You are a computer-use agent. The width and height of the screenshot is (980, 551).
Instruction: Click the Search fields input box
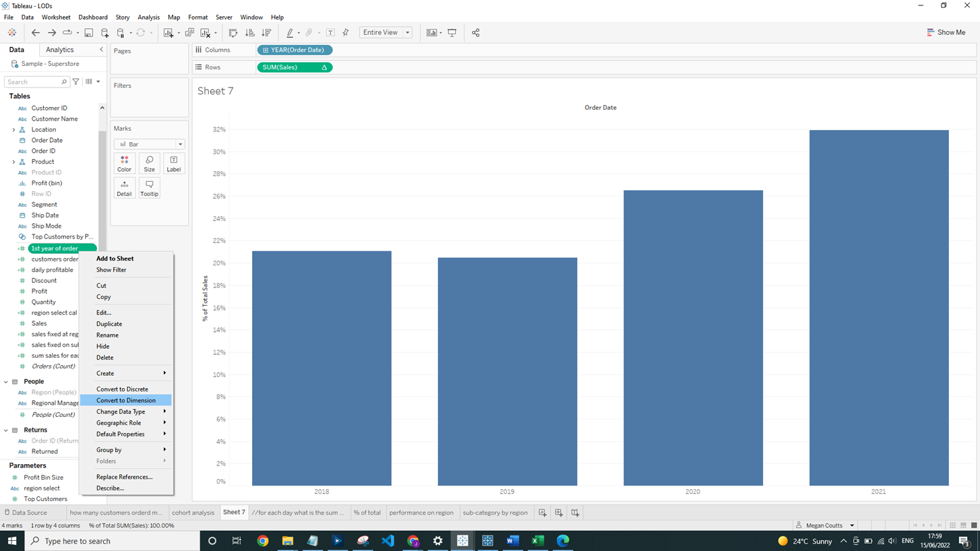(x=34, y=82)
